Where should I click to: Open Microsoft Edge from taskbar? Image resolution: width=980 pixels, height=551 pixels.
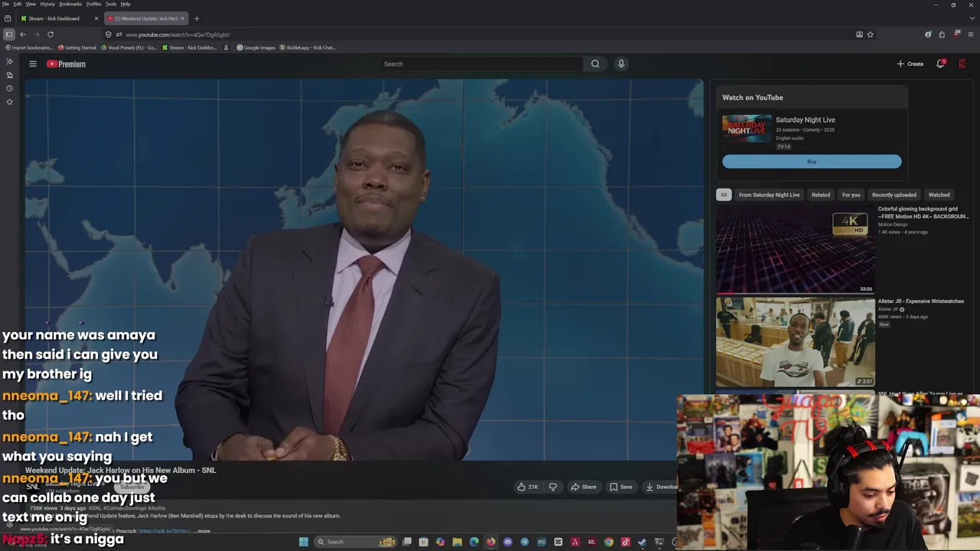tap(474, 542)
